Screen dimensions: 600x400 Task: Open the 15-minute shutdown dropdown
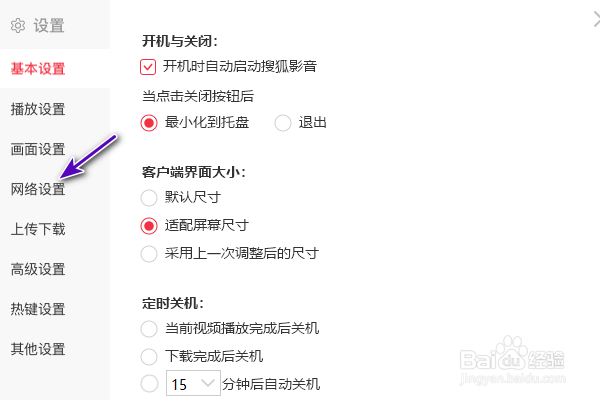click(x=194, y=383)
